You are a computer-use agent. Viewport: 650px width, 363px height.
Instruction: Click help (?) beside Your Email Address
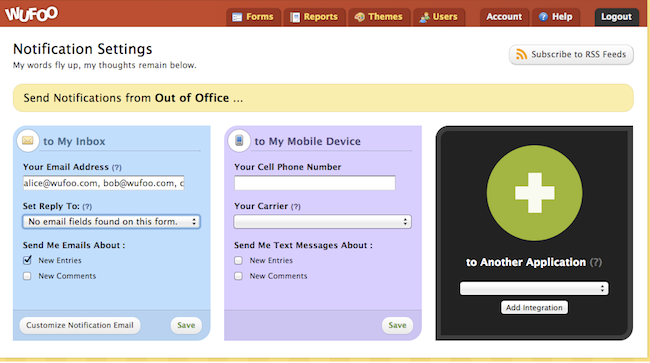click(x=116, y=167)
